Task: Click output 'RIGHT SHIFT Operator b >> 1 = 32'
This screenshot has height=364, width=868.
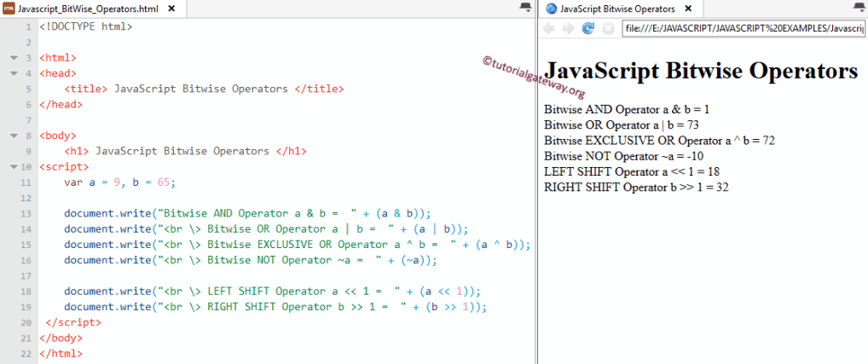Action: pos(636,187)
